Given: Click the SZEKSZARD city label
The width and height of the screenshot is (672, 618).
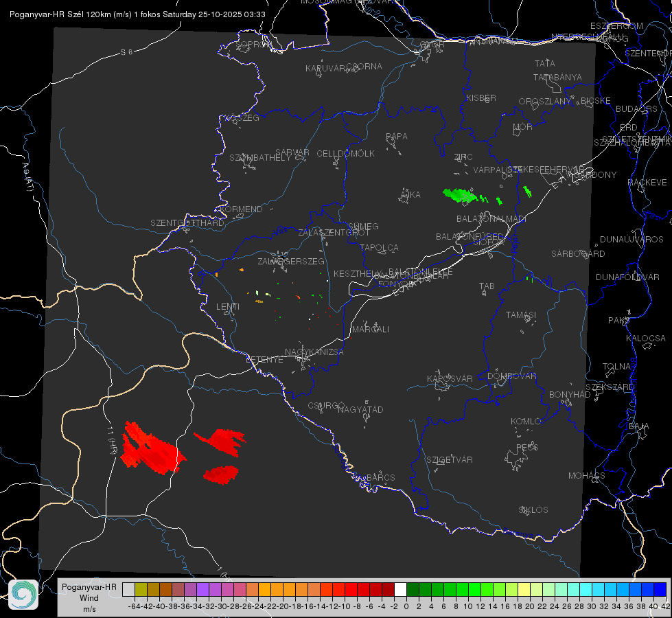Looking at the screenshot, I should [x=610, y=387].
